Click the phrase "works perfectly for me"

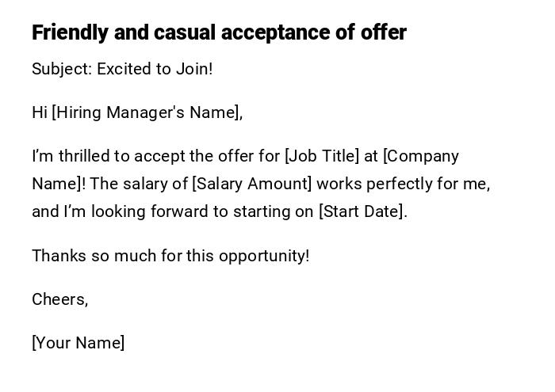[x=402, y=184]
